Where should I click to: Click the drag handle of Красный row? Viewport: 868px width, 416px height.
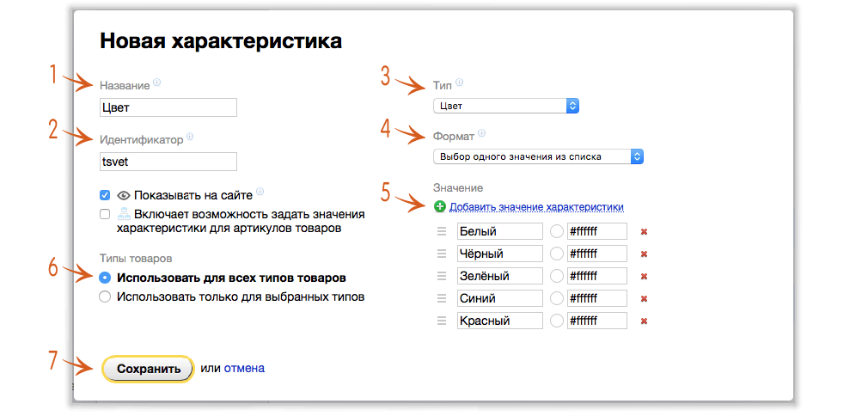point(441,321)
